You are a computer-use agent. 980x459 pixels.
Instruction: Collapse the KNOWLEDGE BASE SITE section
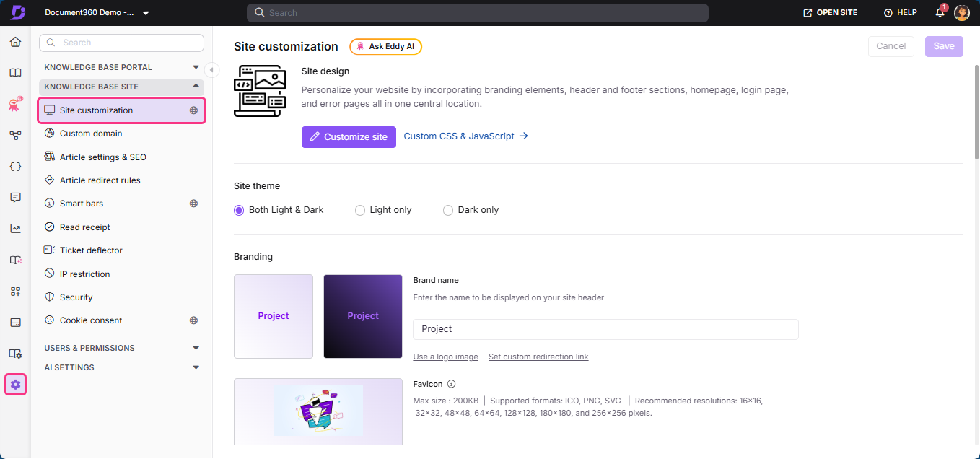[121, 87]
